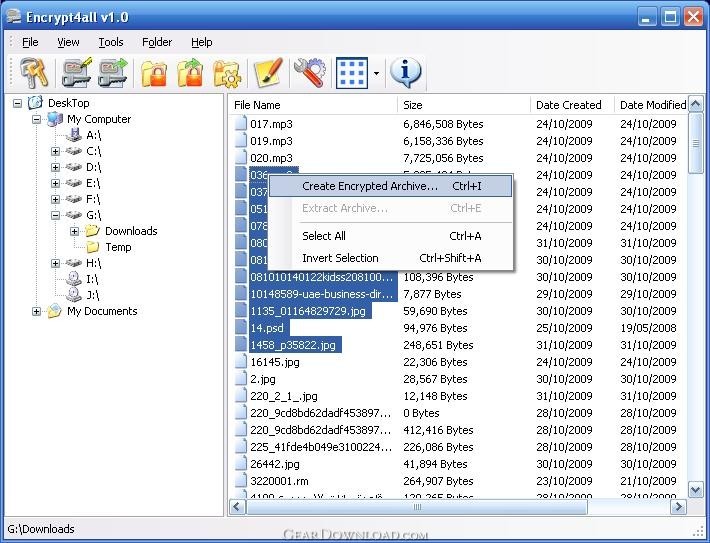Select the A:\ floppy drive
The height and width of the screenshot is (543, 710).
pos(93,135)
